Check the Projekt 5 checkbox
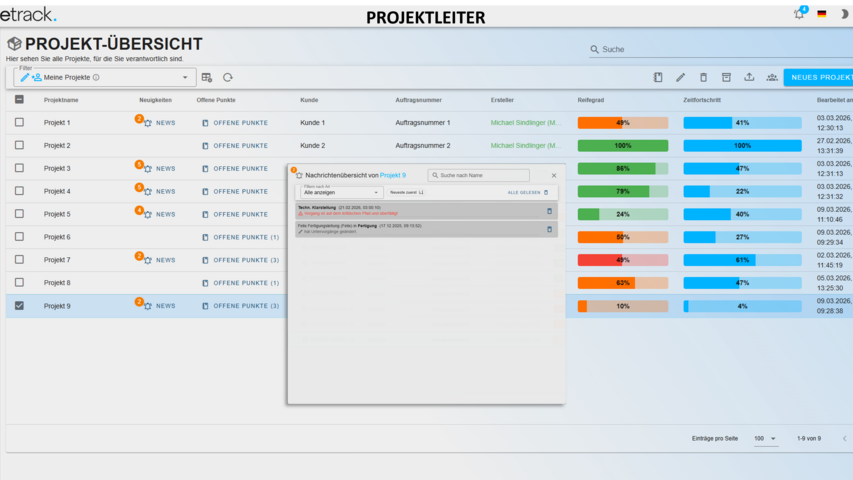This screenshot has width=853, height=480. coord(19,214)
